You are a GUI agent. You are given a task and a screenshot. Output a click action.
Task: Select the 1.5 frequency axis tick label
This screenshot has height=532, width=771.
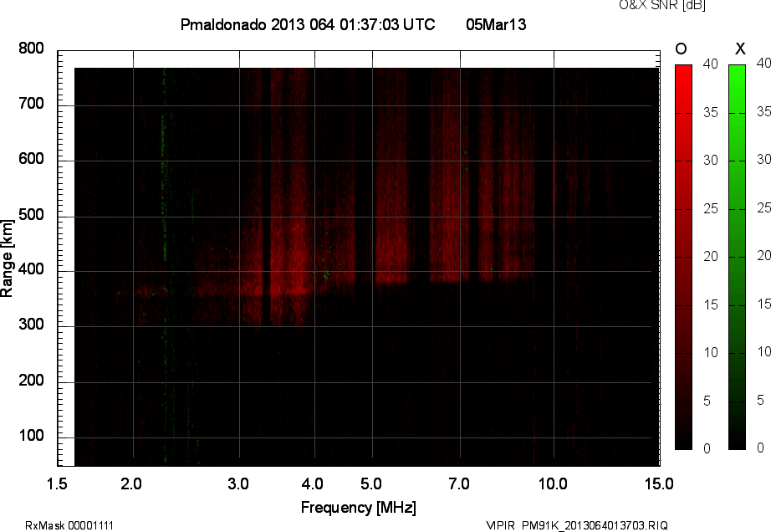(57, 483)
